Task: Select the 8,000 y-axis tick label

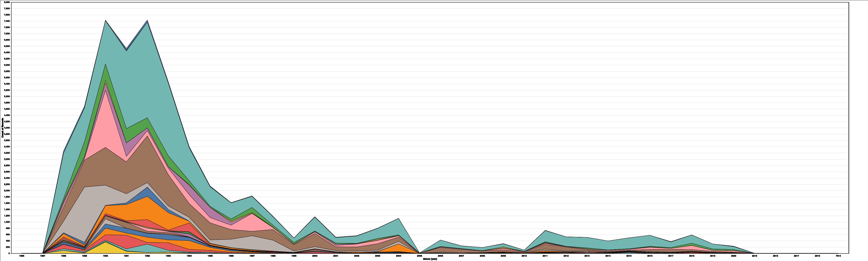Action: [x=7, y=2]
